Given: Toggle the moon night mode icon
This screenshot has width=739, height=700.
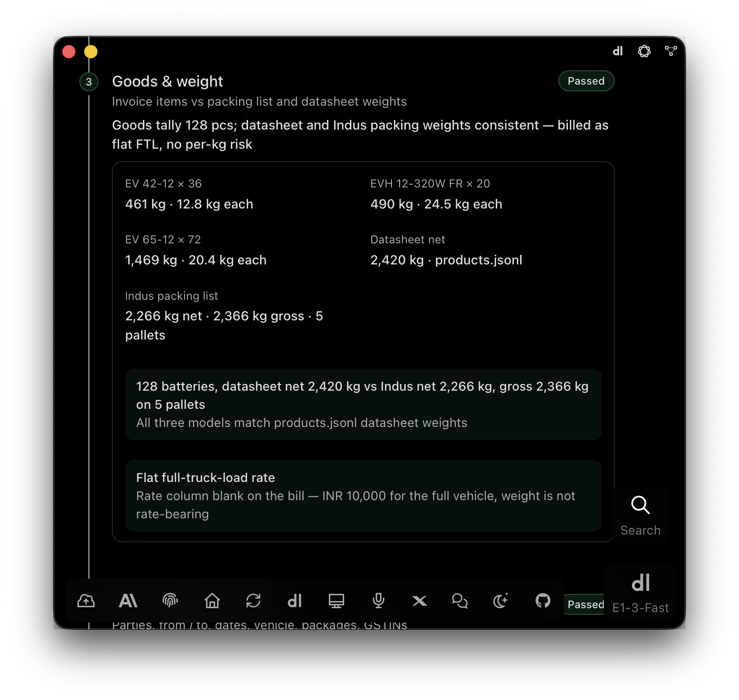Looking at the screenshot, I should click(x=501, y=601).
